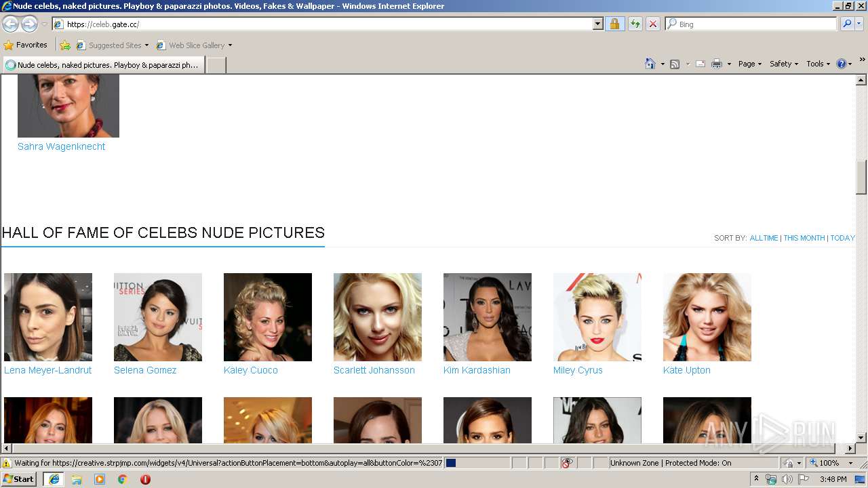Click thumbnail above Selena Gomez label
This screenshot has height=488, width=868.
[158, 317]
